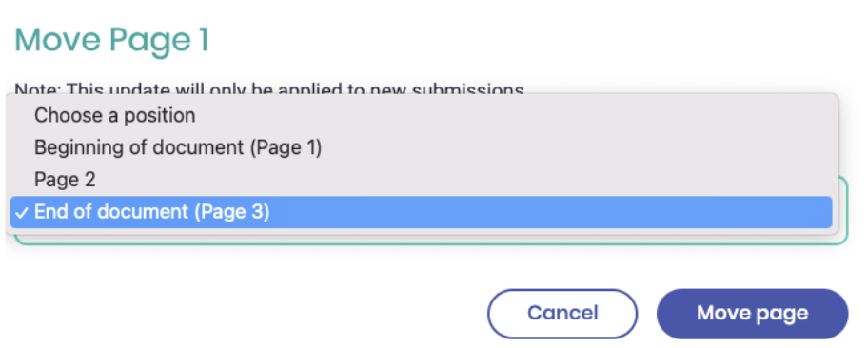Select the 'Choose a position' option
The image size is (868, 348).
pyautogui.click(x=421, y=116)
